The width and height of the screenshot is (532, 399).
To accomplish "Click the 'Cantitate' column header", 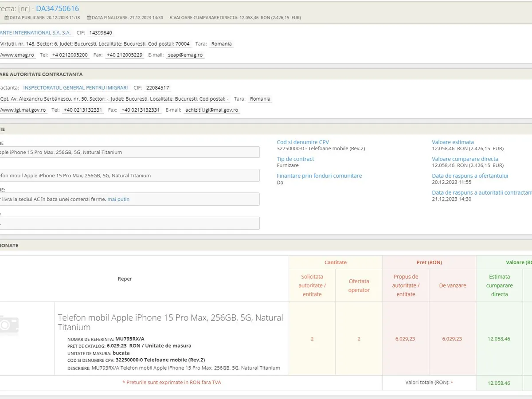I will (336, 262).
